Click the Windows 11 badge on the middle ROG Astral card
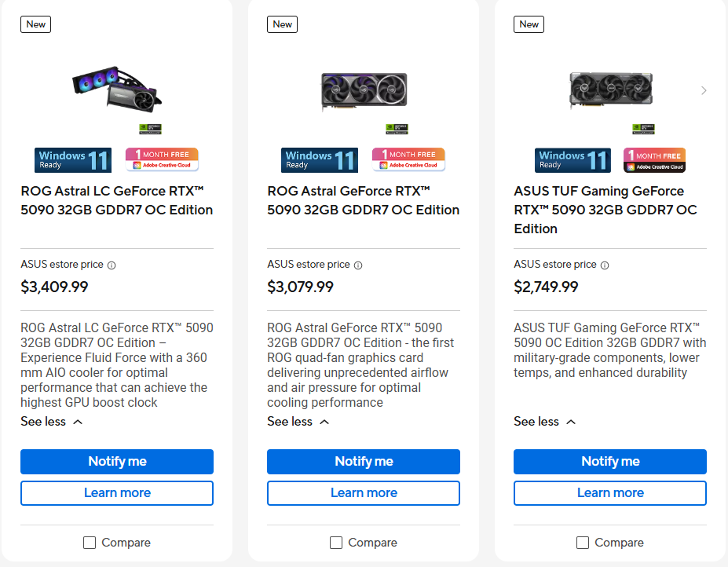728x567 pixels. coord(319,159)
